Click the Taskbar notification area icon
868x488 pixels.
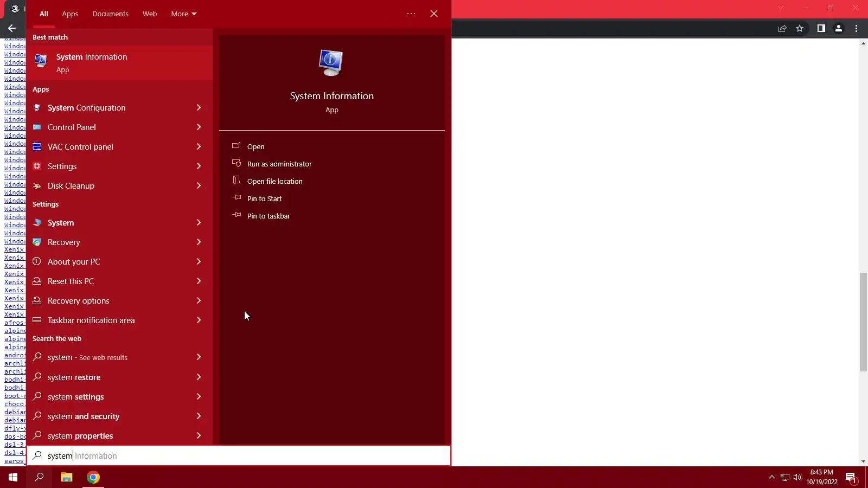click(37, 320)
